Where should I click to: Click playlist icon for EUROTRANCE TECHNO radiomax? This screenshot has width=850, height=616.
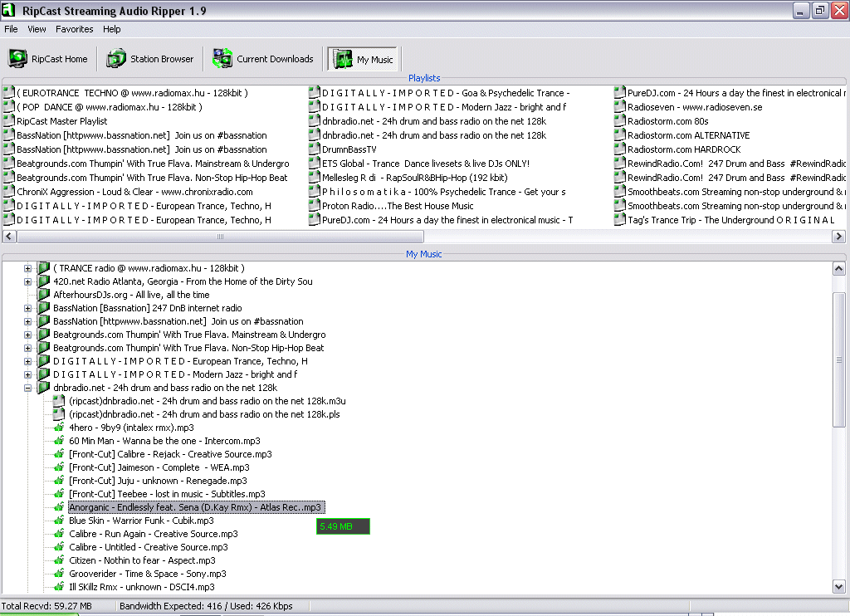coord(8,92)
